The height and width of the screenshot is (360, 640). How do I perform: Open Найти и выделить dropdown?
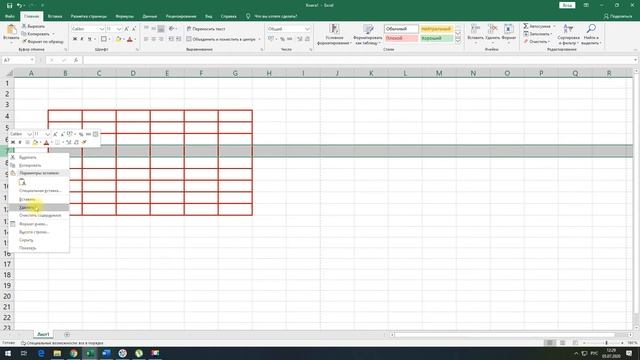coord(591,34)
